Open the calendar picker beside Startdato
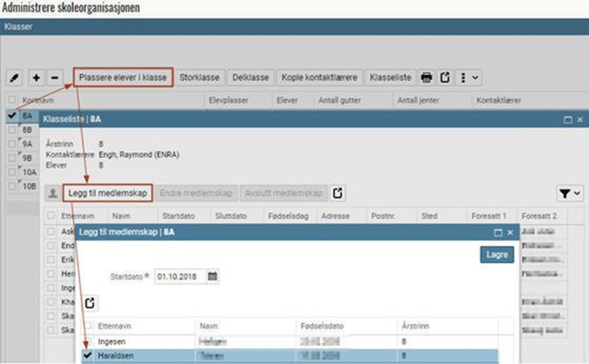 point(212,276)
